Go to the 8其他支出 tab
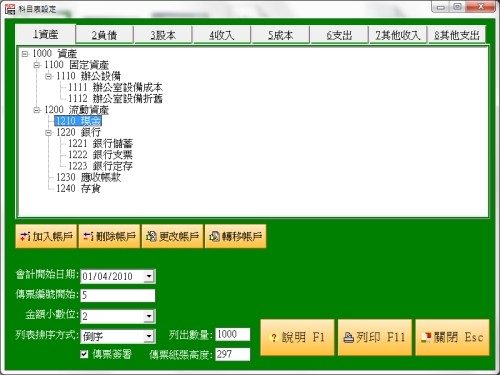The width and height of the screenshot is (500, 375). 456,35
